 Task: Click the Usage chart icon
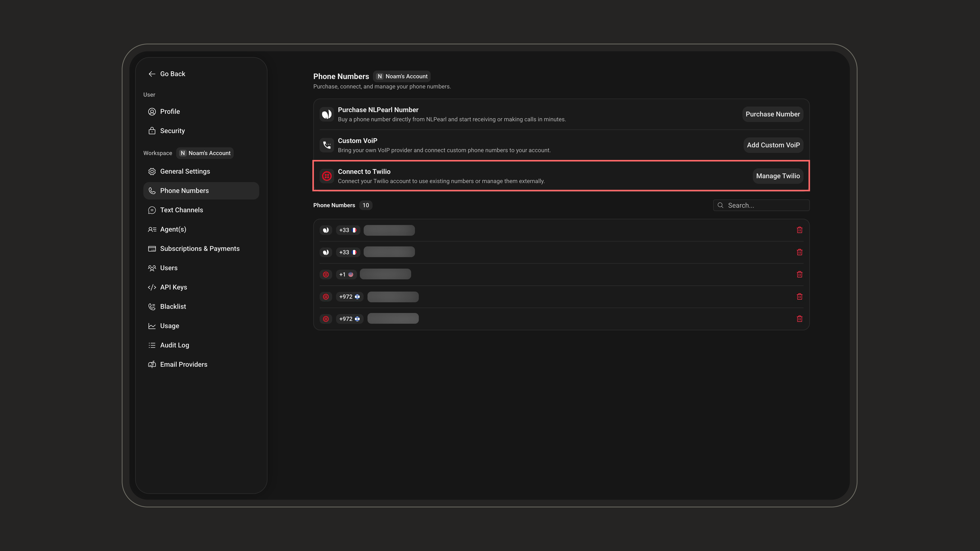click(x=152, y=326)
